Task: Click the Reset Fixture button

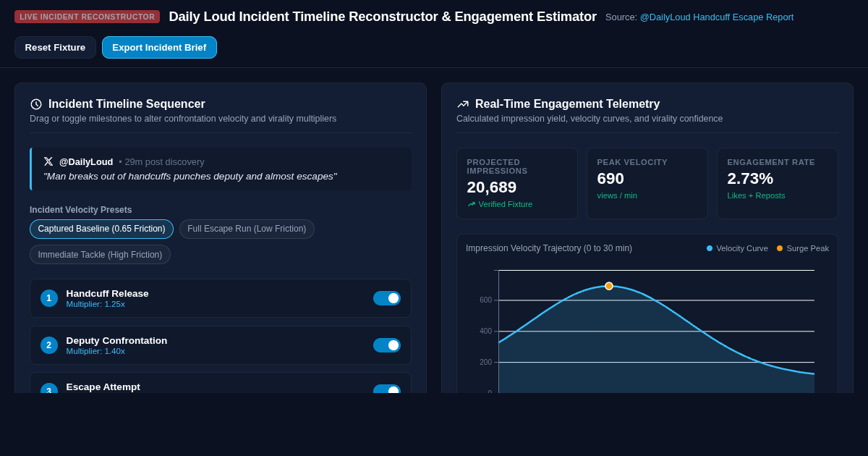Action: tap(55, 47)
